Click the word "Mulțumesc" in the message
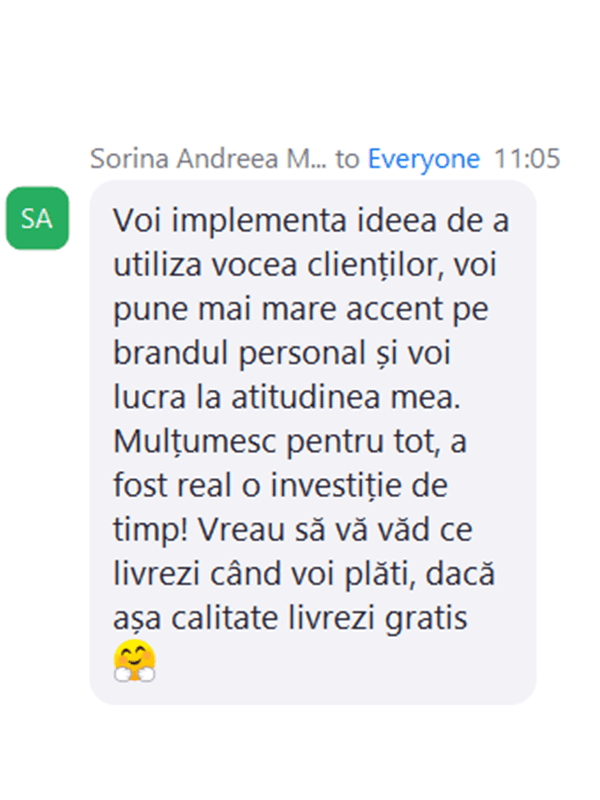The width and height of the screenshot is (600, 800). [195, 441]
